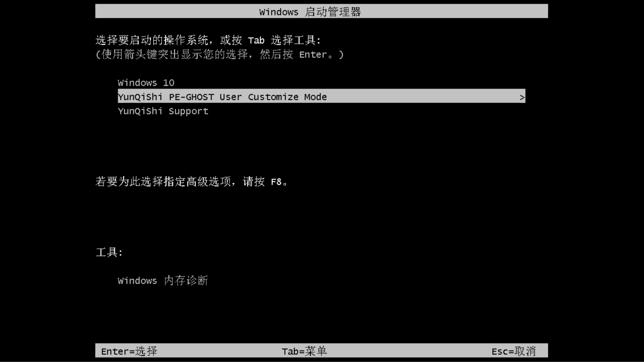Select YunQiShi PE-GHOST User Customize Mode
This screenshot has height=362, width=644.
(321, 97)
